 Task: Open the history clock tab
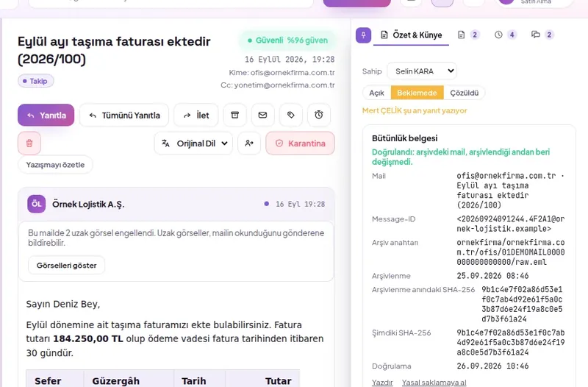(x=505, y=35)
